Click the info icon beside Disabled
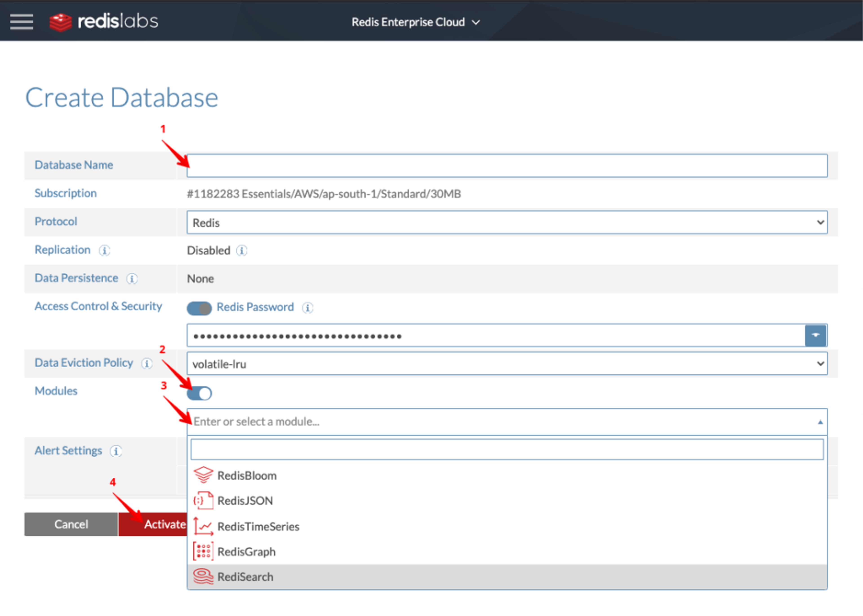863x616 pixels. (242, 251)
